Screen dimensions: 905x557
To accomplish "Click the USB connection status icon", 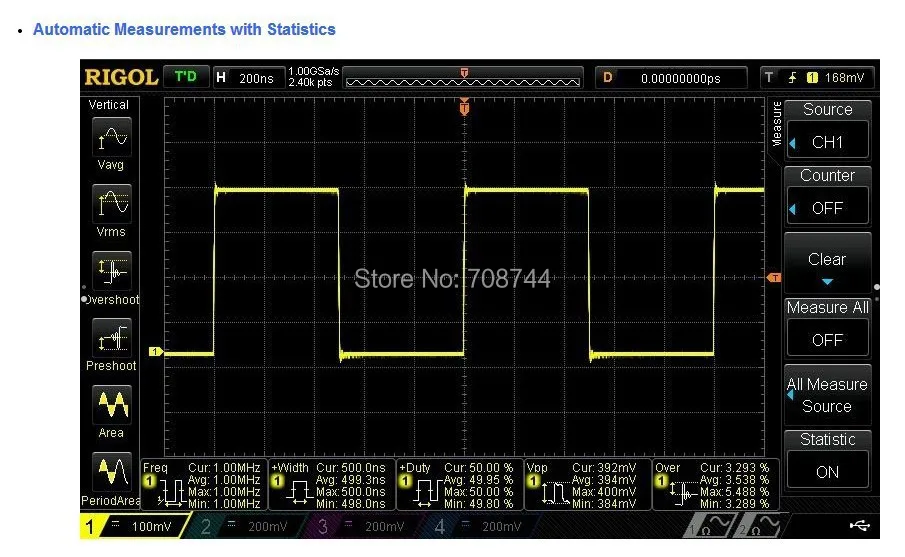I will click(859, 525).
